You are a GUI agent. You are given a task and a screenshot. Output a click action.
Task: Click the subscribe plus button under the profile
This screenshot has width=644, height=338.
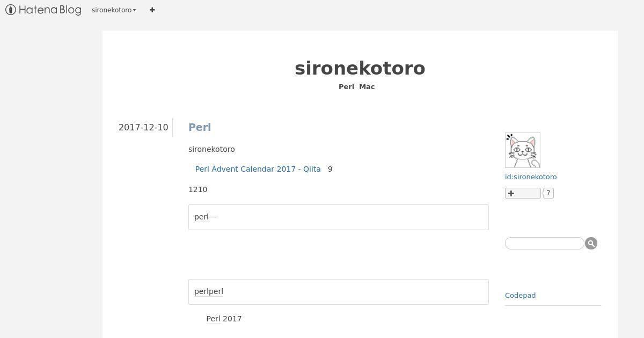(x=523, y=193)
